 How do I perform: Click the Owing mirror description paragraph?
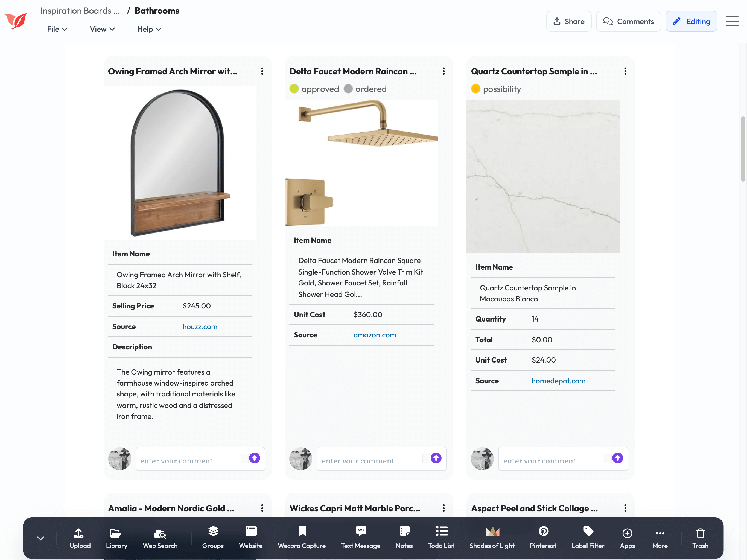[176, 394]
